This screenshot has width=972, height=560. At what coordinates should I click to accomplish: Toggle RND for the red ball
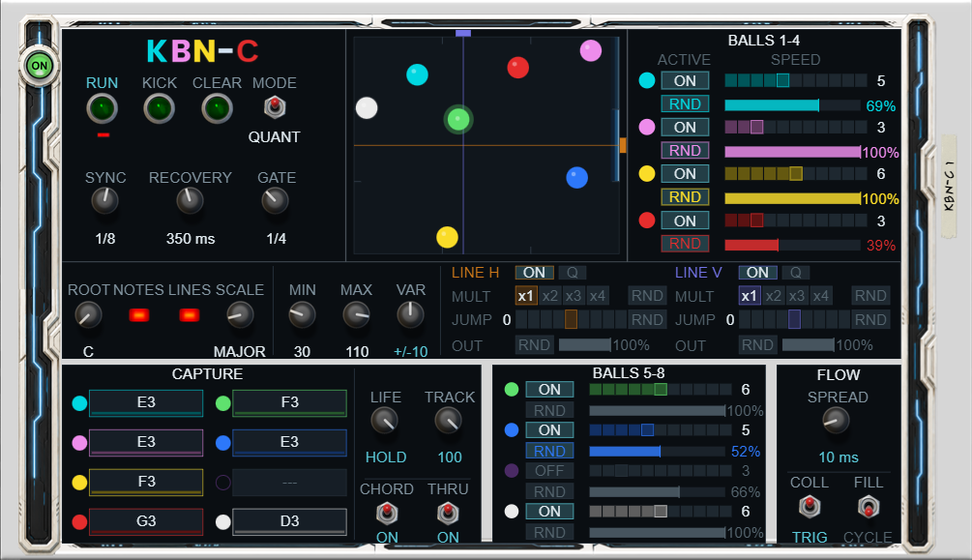[685, 244]
